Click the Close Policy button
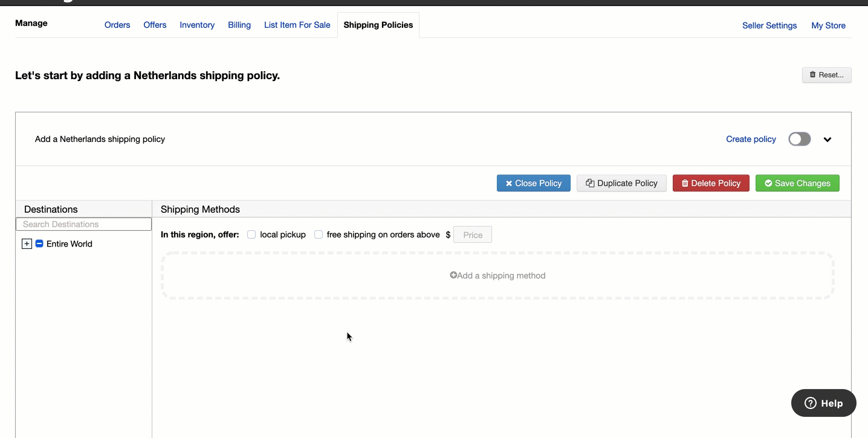This screenshot has width=868, height=438. click(x=534, y=183)
